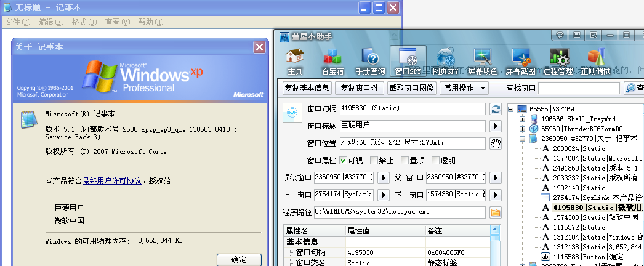
Task: Open the 屏幕取色 color picker tool
Action: (483, 62)
